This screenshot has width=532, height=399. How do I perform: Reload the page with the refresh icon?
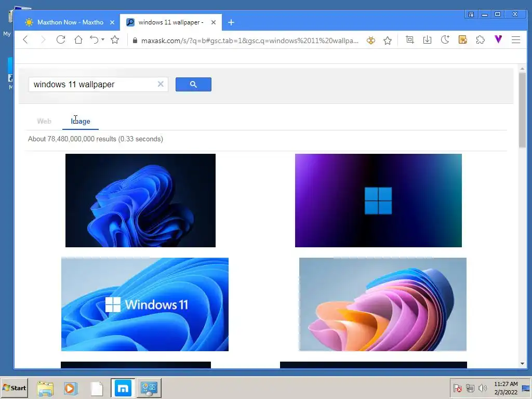point(61,39)
